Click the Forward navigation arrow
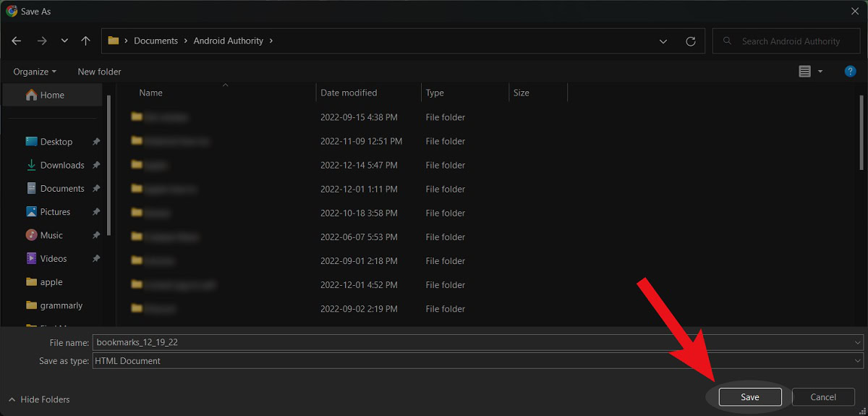 tap(41, 41)
